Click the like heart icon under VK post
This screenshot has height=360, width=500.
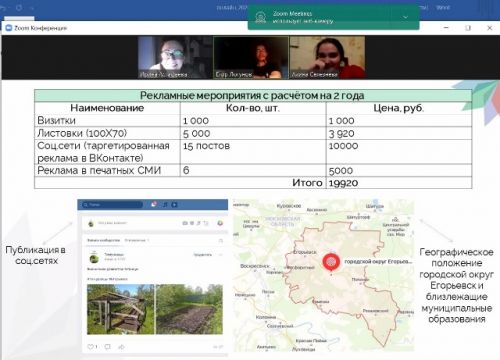(x=90, y=347)
